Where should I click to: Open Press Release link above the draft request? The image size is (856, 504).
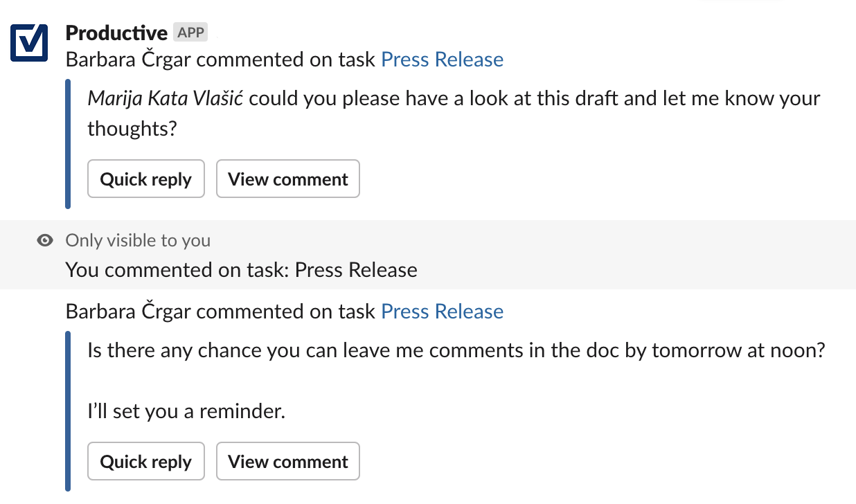pos(443,60)
